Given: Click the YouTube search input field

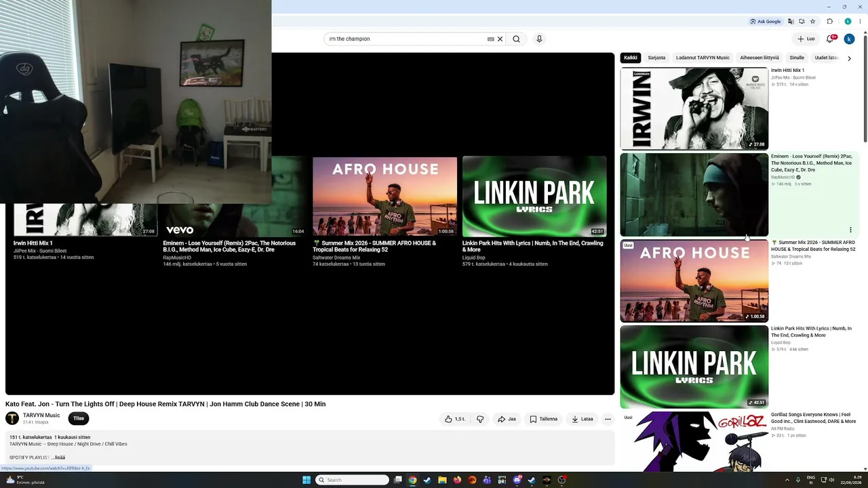Looking at the screenshot, I should pyautogui.click(x=406, y=39).
